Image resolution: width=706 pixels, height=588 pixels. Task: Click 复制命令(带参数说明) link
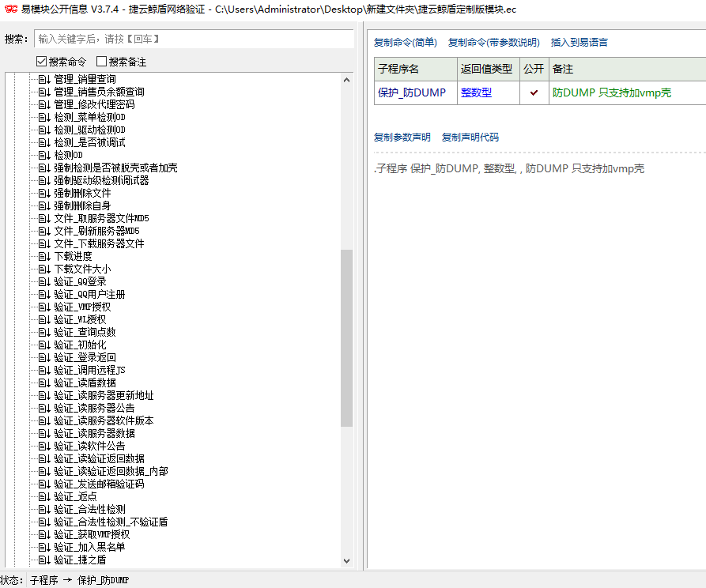493,43
